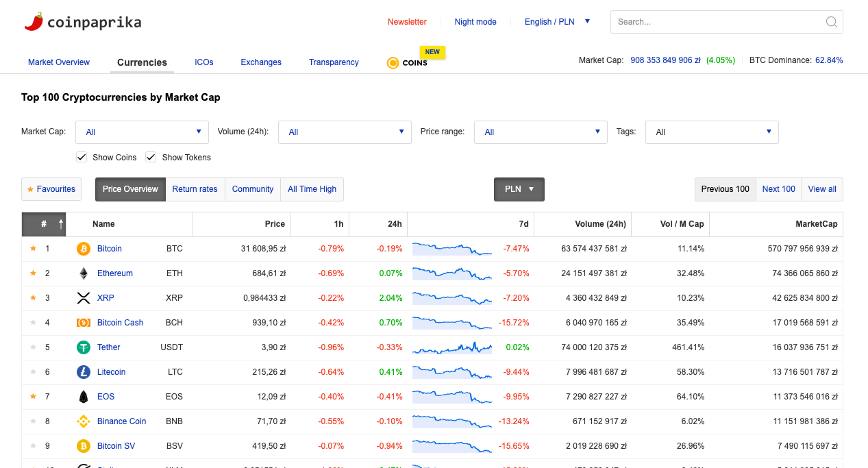This screenshot has width=868, height=468.
Task: Click Bitcoin SV ticker BSV
Action: 174,446
